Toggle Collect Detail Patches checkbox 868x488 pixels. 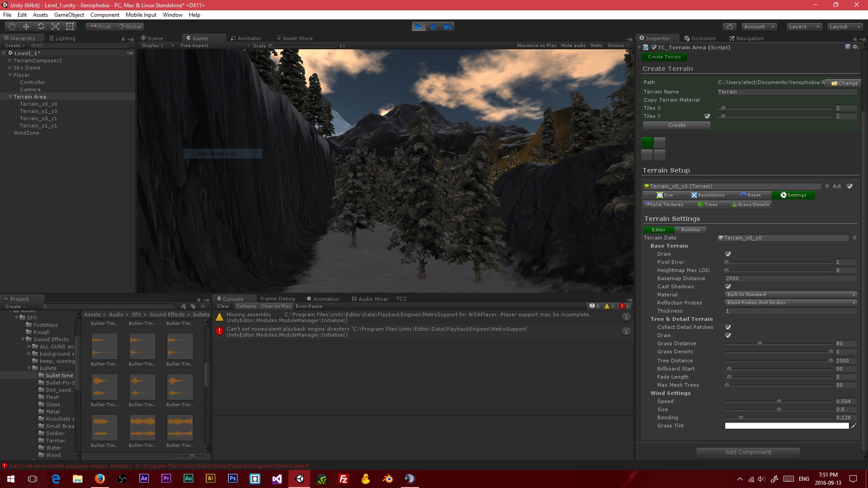point(728,327)
